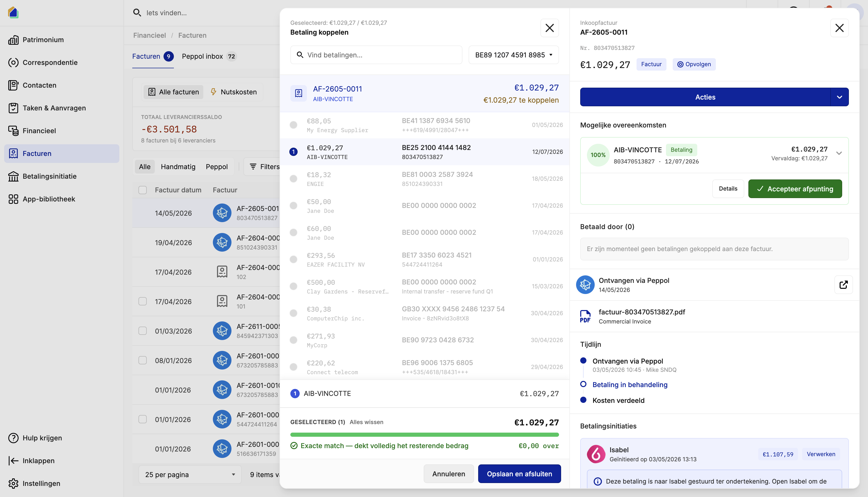868x497 pixels.
Task: Click Peppol icon of invoice dated 01/03/2026
Action: tap(222, 331)
